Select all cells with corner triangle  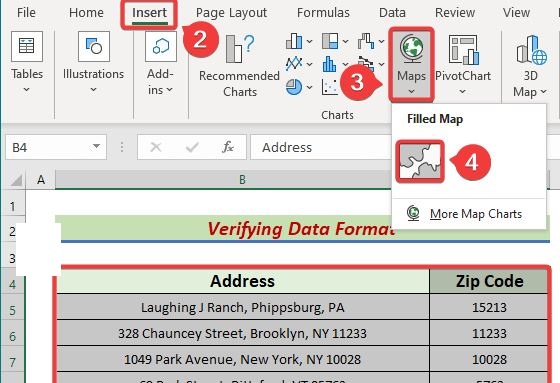click(x=15, y=179)
